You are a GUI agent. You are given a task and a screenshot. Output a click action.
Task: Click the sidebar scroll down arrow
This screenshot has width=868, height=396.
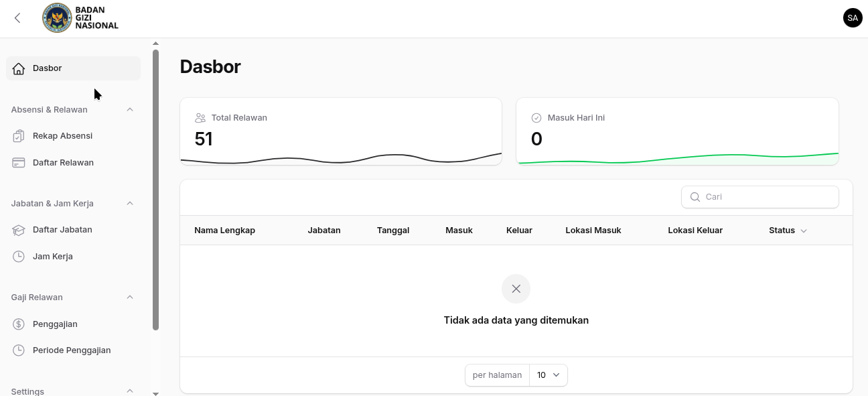pyautogui.click(x=155, y=393)
